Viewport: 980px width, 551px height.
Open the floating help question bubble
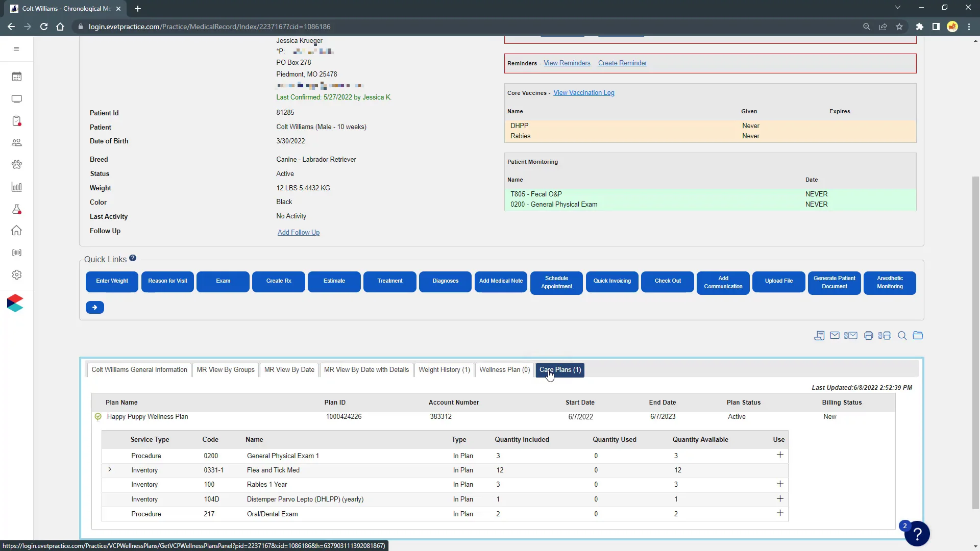tap(917, 534)
